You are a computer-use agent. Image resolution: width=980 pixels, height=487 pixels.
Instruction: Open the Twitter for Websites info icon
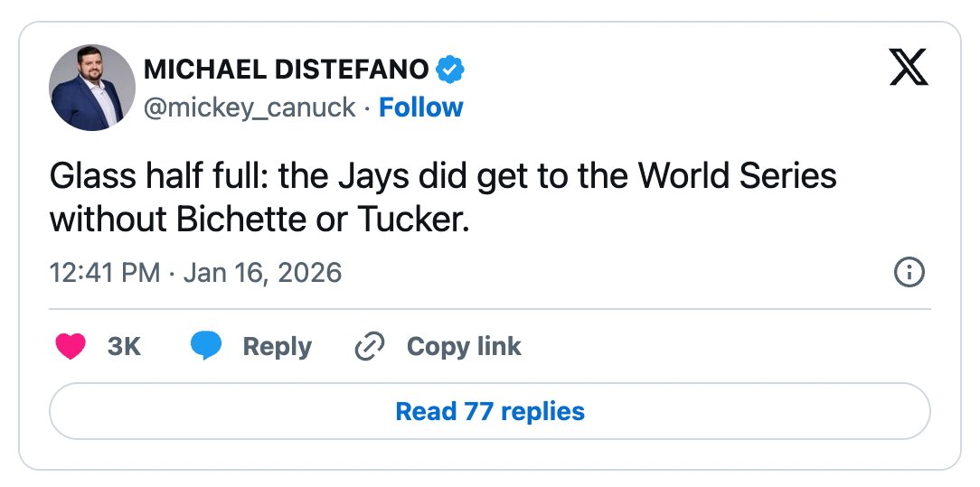tap(908, 272)
